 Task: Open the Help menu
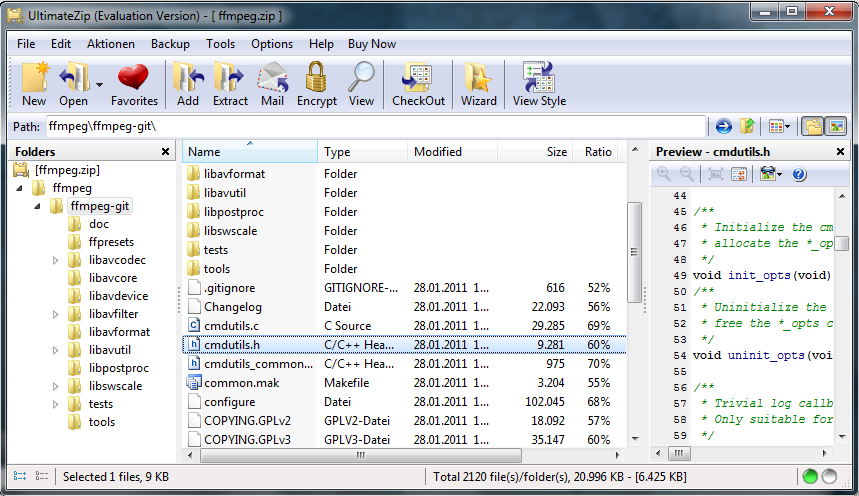321,44
